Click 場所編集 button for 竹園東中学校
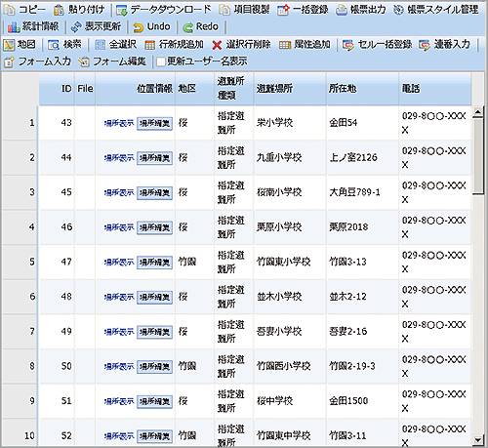The height and width of the screenshot is (448, 488). click(154, 436)
